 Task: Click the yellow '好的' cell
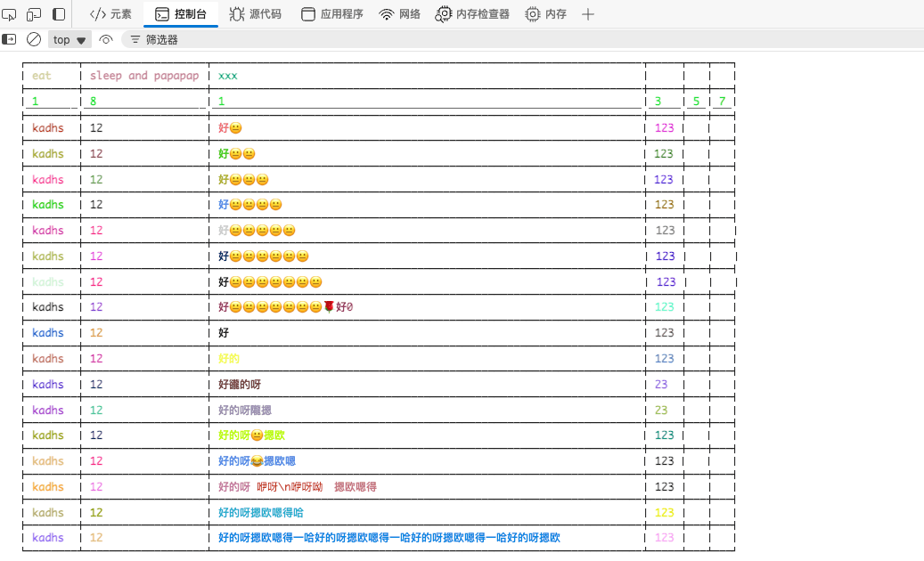(x=229, y=359)
